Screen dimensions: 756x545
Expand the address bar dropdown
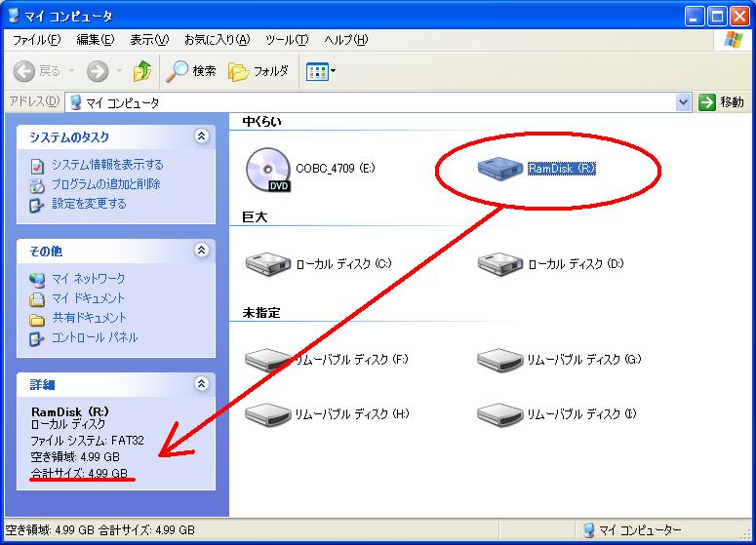pyautogui.click(x=683, y=102)
